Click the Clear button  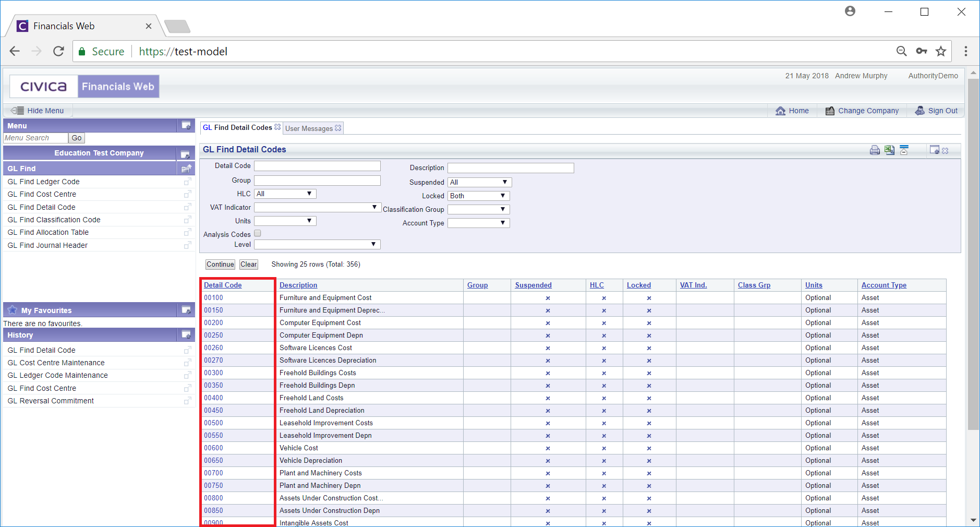pos(249,265)
